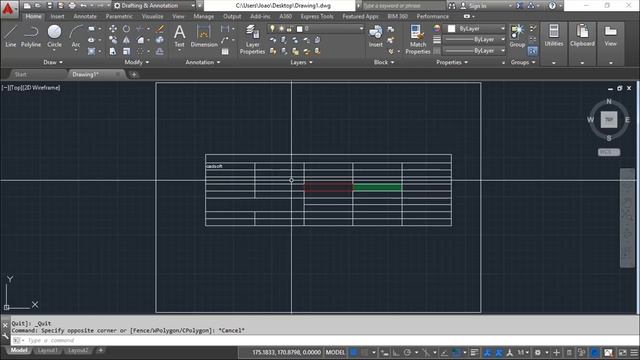
Task: Click the Mirror tool icon
Action: [x=127, y=40]
